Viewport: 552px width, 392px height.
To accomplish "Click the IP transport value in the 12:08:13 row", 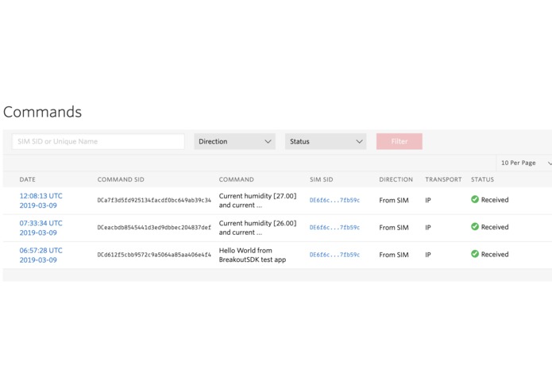I will tap(428, 200).
